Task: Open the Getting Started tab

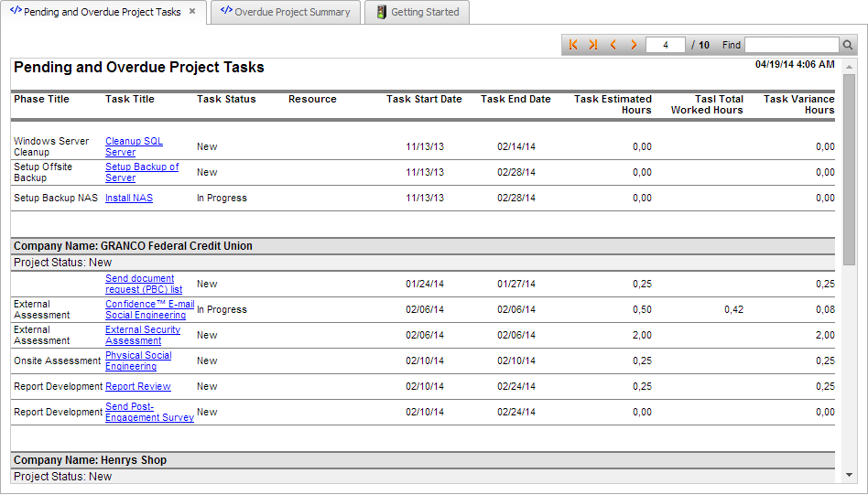Action: (418, 12)
